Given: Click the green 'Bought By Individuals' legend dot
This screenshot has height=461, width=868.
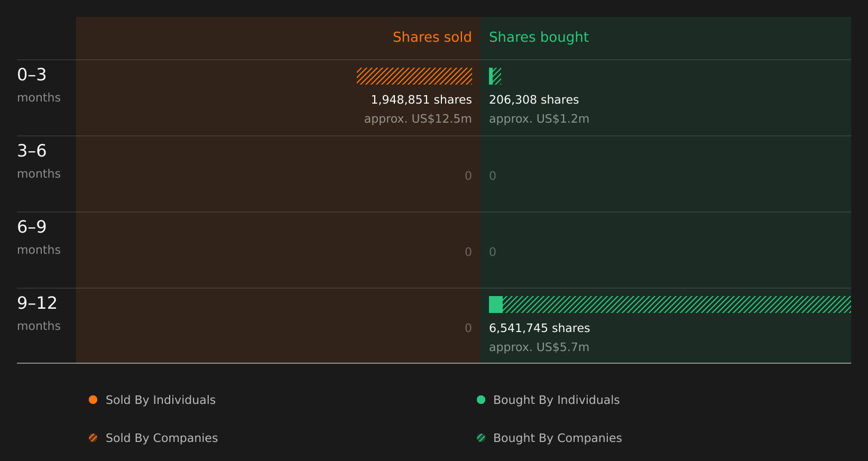Looking at the screenshot, I should (481, 400).
